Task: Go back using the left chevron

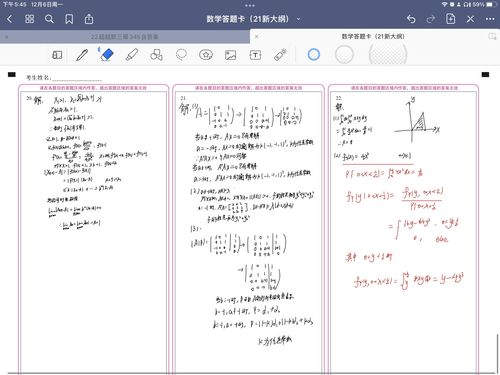Action: coord(10,19)
